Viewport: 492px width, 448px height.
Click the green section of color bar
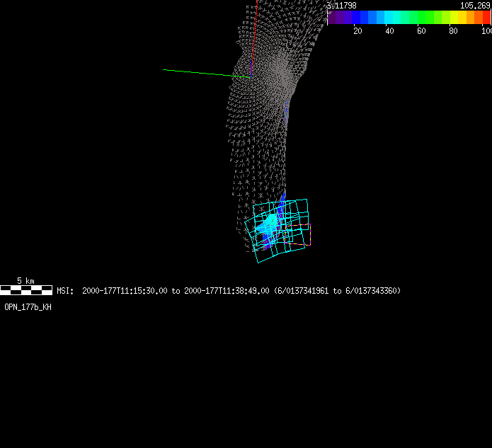425,17
